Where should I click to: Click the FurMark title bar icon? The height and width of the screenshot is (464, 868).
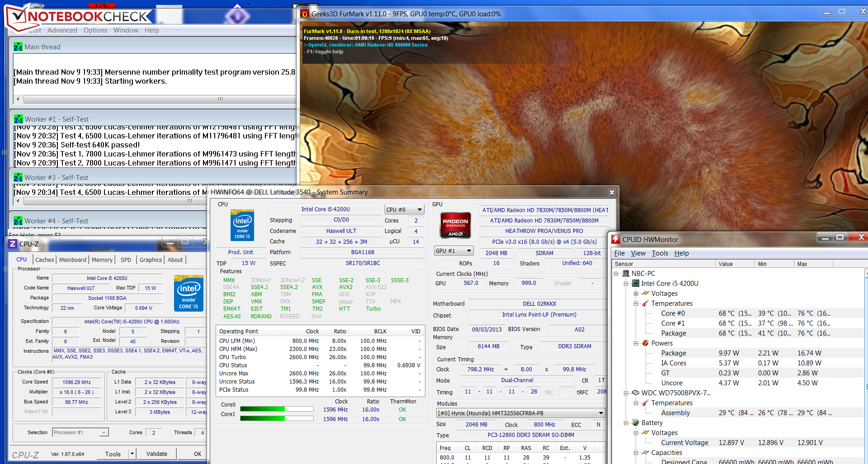click(305, 14)
